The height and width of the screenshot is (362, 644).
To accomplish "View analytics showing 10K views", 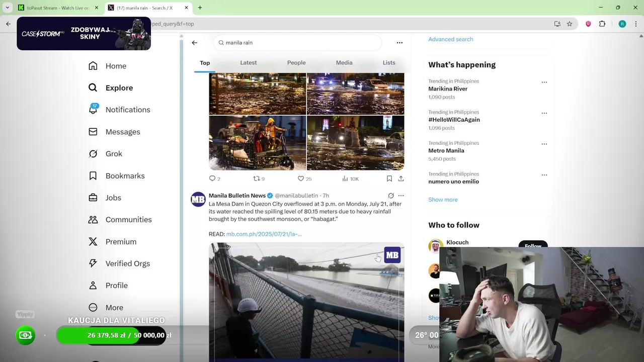I will point(350,178).
